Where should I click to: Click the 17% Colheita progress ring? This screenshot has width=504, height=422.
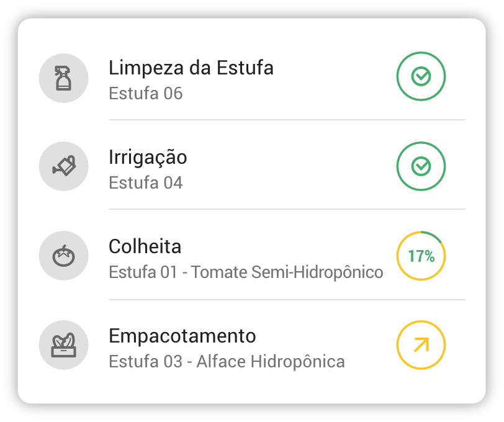pos(421,256)
